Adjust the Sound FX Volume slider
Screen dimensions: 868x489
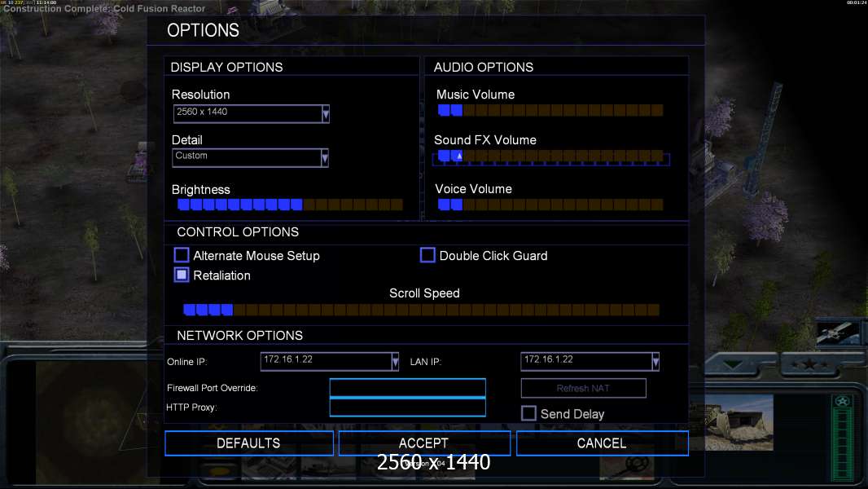(x=550, y=156)
